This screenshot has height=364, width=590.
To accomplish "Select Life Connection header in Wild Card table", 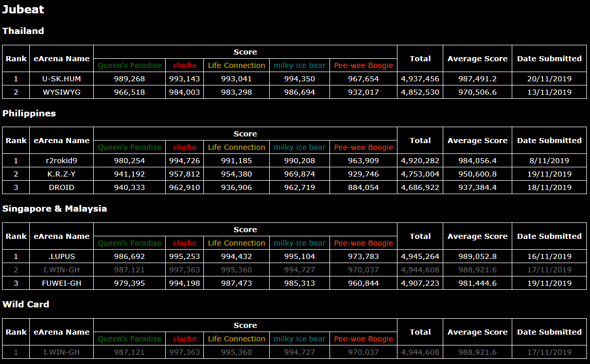I will 236,339.
